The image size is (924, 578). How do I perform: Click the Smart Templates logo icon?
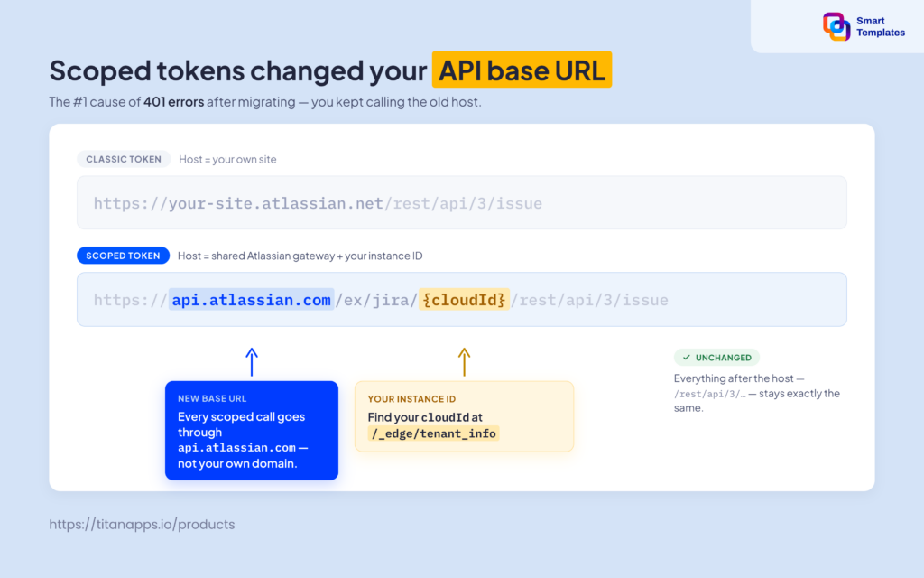tap(836, 26)
